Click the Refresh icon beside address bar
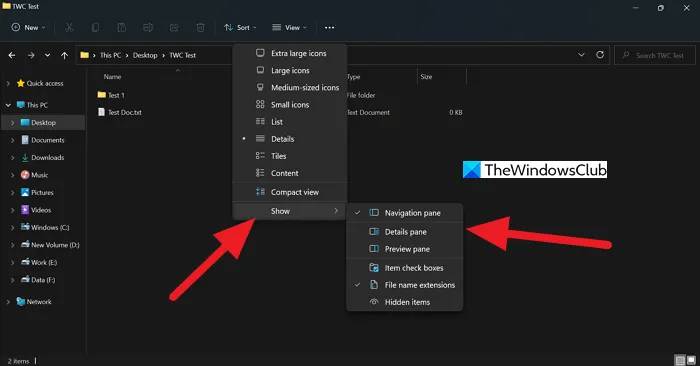 (x=600, y=55)
